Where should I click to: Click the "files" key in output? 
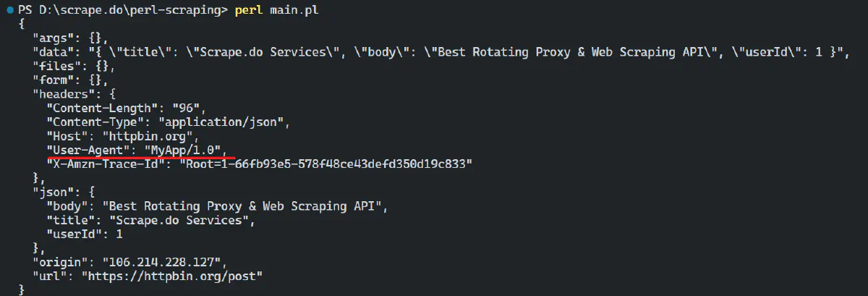[x=53, y=66]
